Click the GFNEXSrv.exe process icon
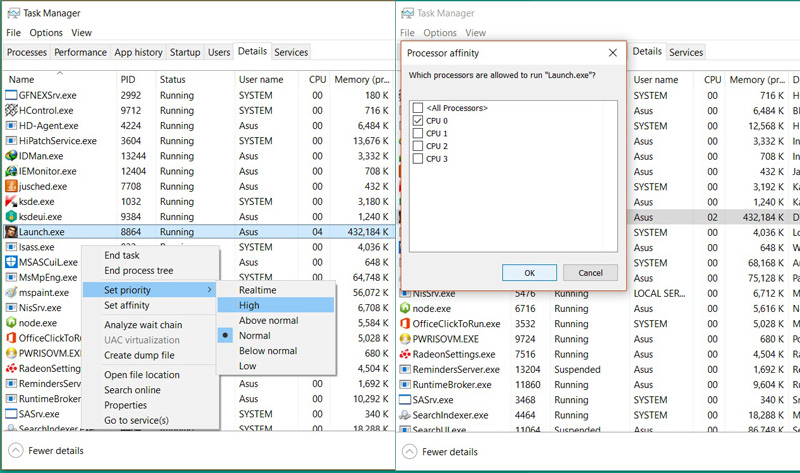This screenshot has height=473, width=800. coord(11,95)
